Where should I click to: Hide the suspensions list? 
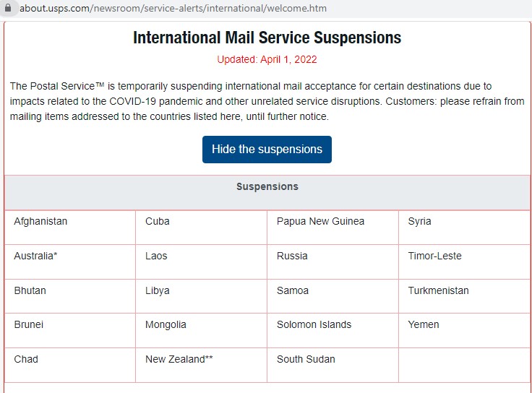point(267,150)
